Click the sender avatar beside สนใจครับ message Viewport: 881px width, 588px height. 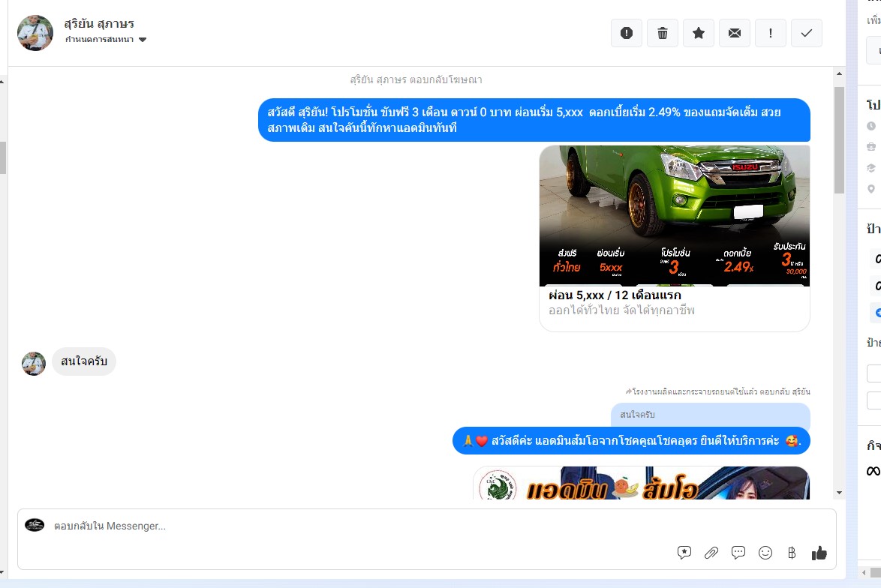(x=34, y=363)
